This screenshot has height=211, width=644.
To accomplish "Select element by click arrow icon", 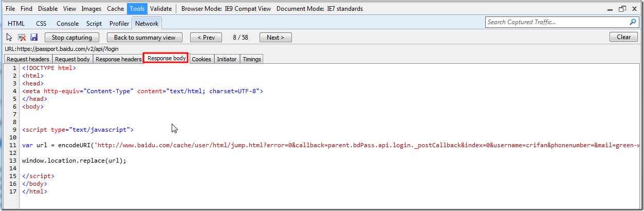I will point(9,37).
